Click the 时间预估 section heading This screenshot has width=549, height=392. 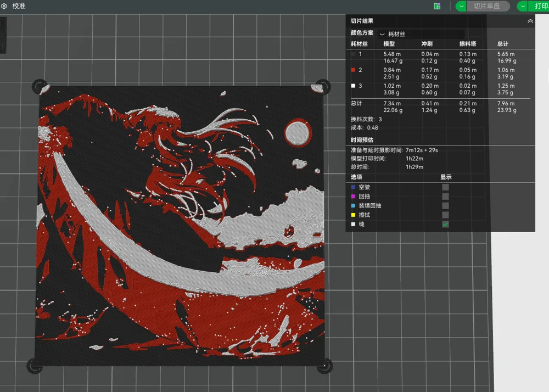pyautogui.click(x=362, y=140)
